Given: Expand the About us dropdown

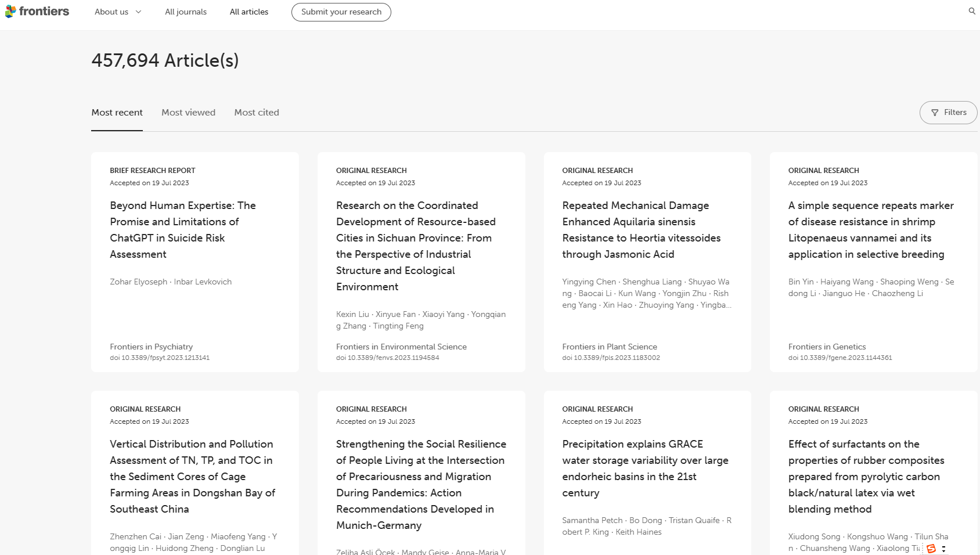Looking at the screenshot, I should (118, 12).
